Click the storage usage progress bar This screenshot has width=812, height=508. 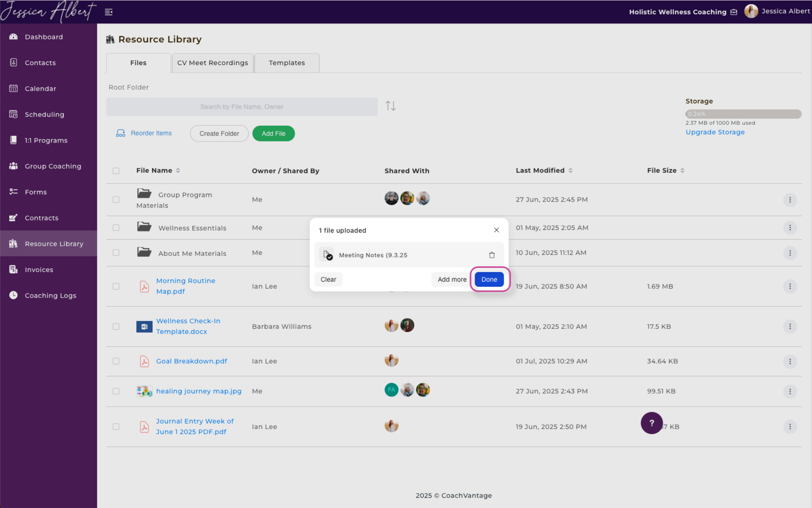tap(743, 114)
